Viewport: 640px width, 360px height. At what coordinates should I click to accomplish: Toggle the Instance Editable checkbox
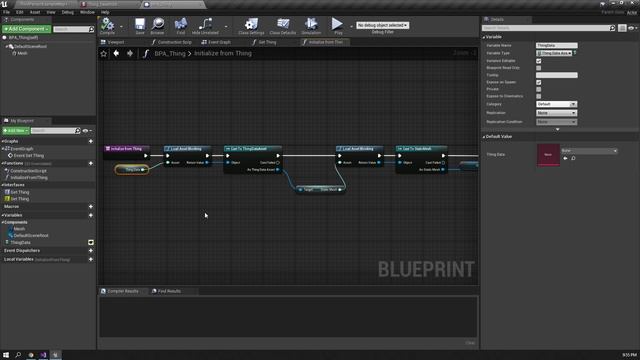point(539,61)
